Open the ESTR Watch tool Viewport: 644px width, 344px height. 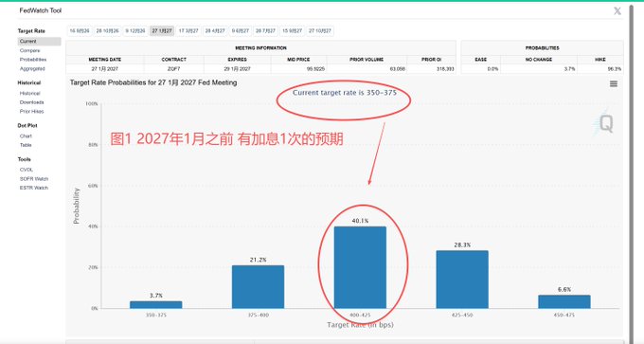(34, 188)
